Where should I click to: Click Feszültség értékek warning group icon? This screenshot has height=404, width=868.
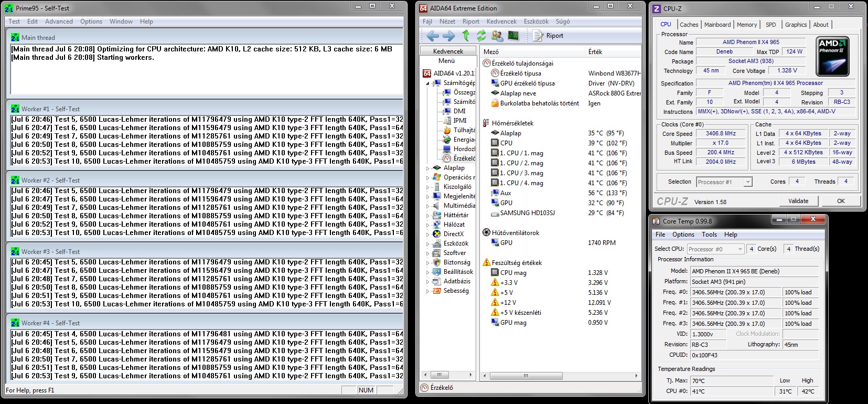click(487, 263)
